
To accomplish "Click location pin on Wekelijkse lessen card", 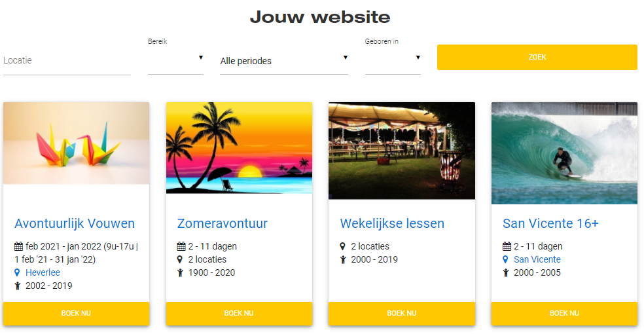I will click(342, 246).
